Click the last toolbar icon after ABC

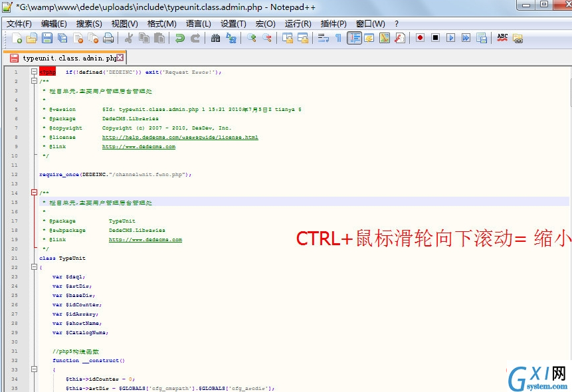[518, 38]
